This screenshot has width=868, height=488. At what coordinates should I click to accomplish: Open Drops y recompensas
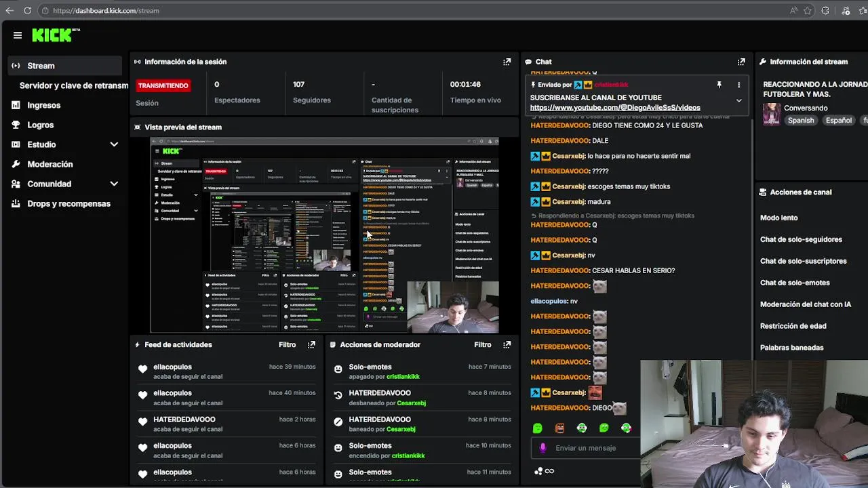point(68,203)
